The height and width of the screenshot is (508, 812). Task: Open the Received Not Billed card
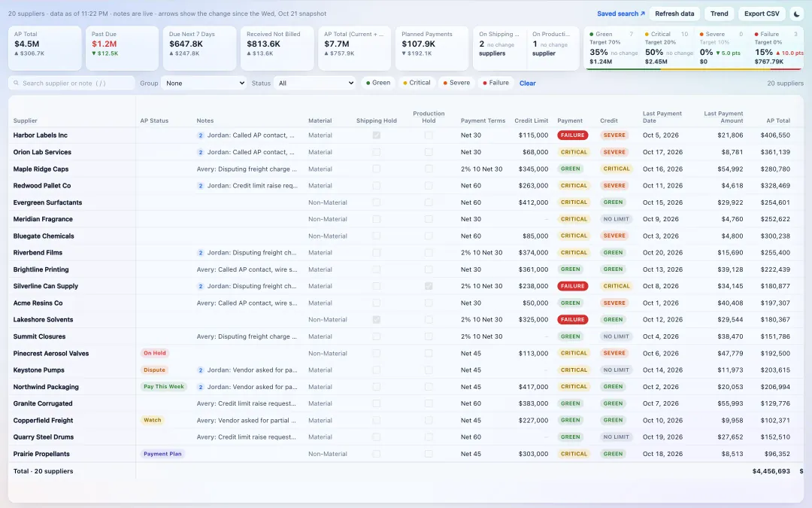click(277, 48)
